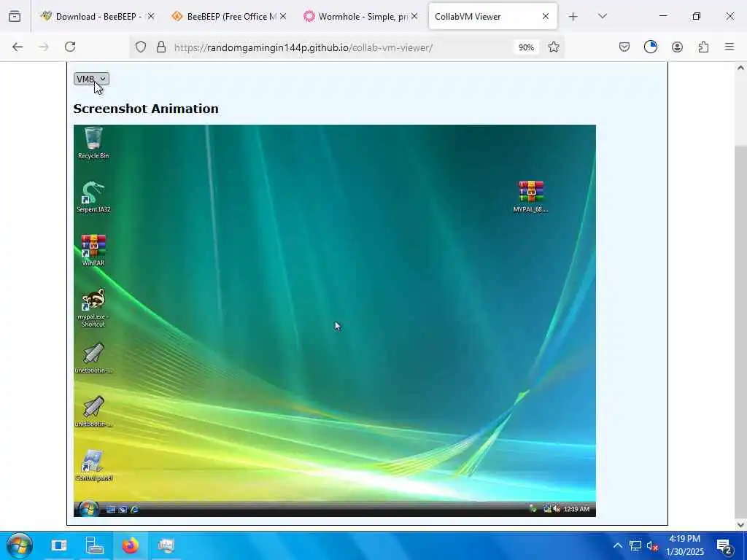The width and height of the screenshot is (747, 560).
Task: Open the VM8 selection dropdown
Action: (x=91, y=79)
